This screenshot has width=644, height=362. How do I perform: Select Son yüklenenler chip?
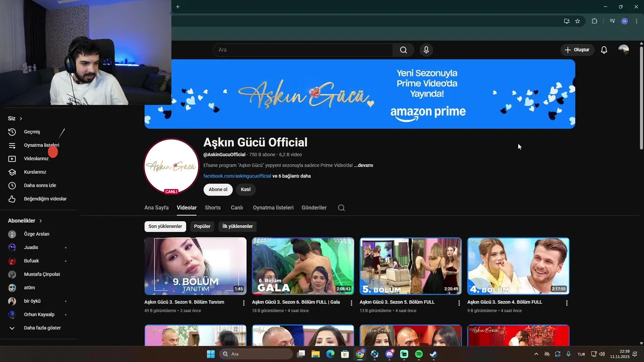pos(165,226)
